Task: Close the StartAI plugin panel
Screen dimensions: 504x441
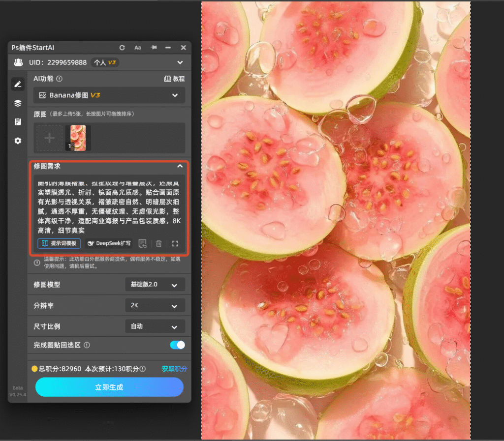Action: 184,48
